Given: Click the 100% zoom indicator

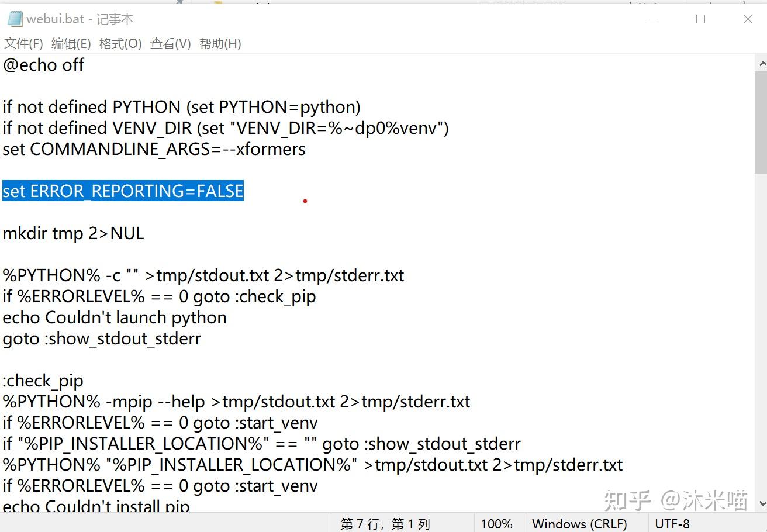Looking at the screenshot, I should [497, 524].
